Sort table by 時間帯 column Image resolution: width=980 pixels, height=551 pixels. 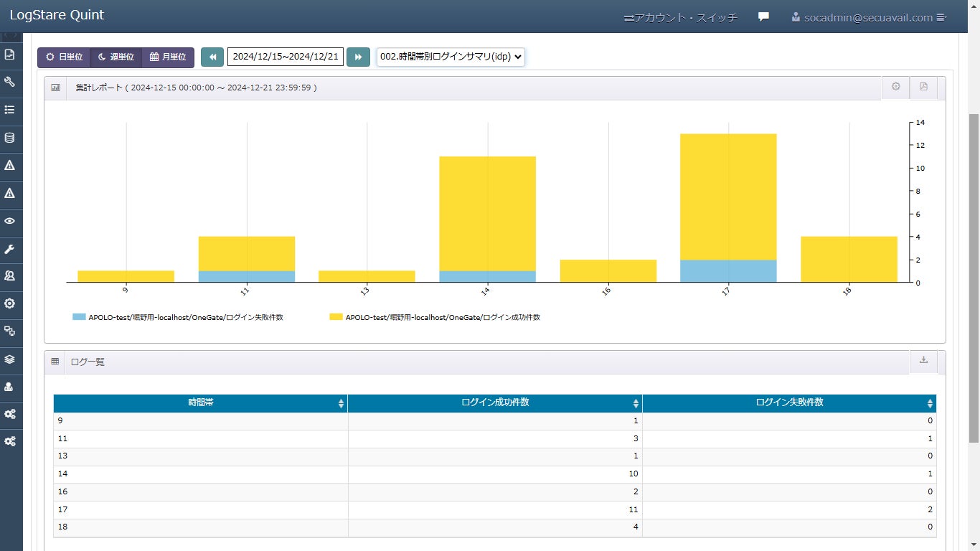tap(200, 403)
